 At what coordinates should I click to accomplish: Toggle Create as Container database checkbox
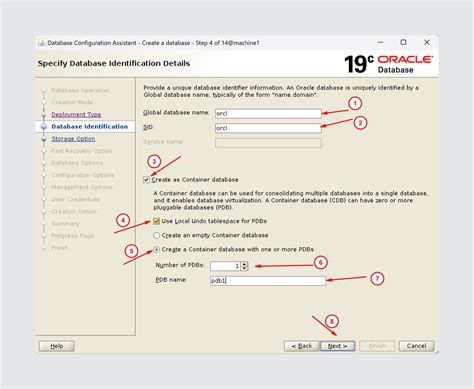[146, 180]
